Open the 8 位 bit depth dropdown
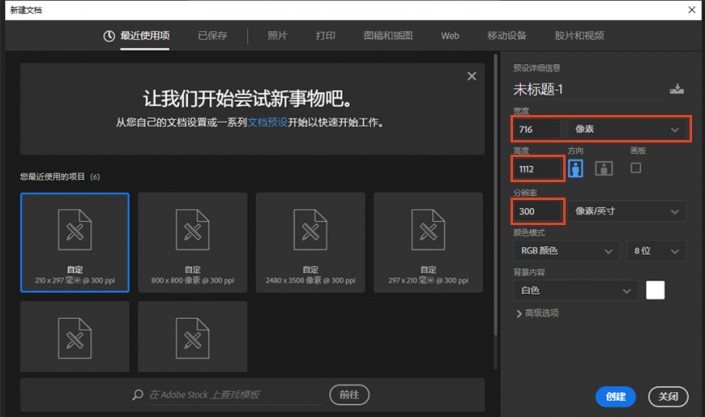This screenshot has height=417, width=705. pos(656,251)
